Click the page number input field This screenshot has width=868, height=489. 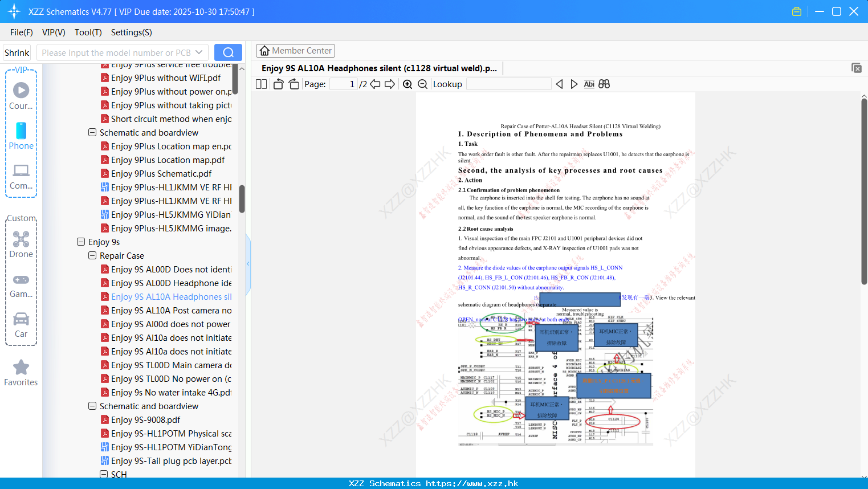tap(344, 84)
